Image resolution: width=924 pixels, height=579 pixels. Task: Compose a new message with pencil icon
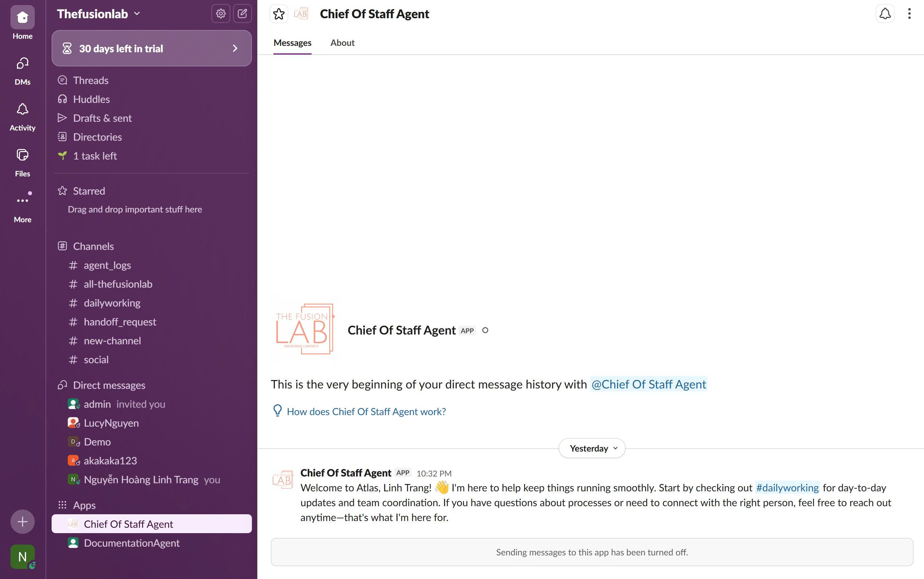click(x=242, y=14)
